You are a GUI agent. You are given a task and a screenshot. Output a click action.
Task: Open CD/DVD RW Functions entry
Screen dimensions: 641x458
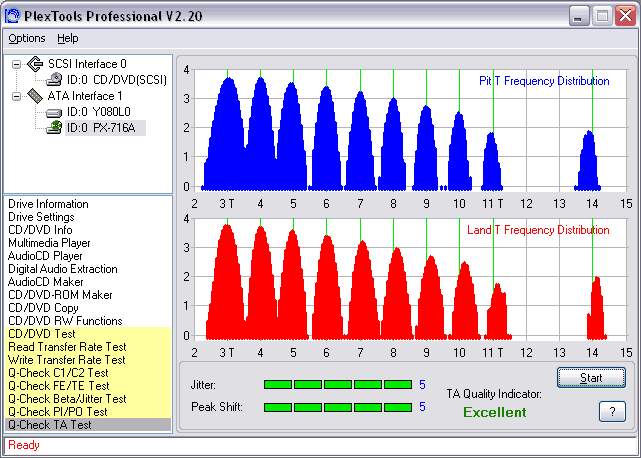pos(65,321)
